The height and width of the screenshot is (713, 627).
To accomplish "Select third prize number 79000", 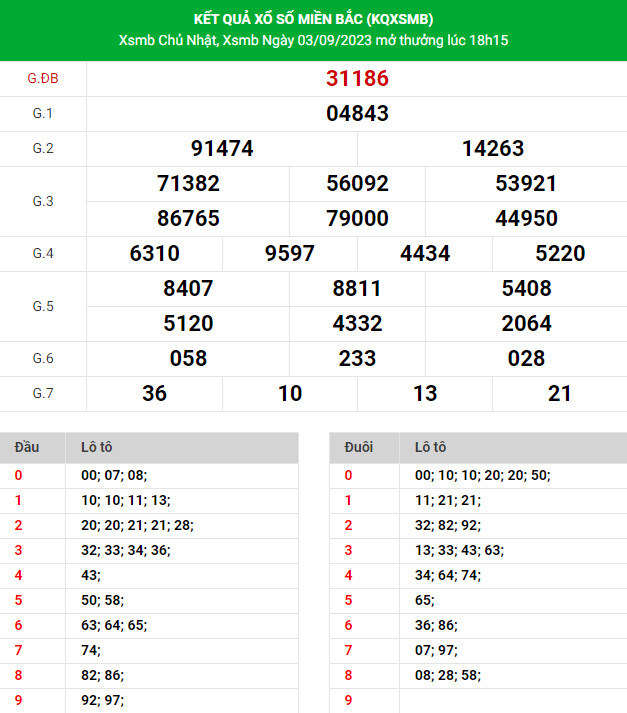I will tap(357, 218).
